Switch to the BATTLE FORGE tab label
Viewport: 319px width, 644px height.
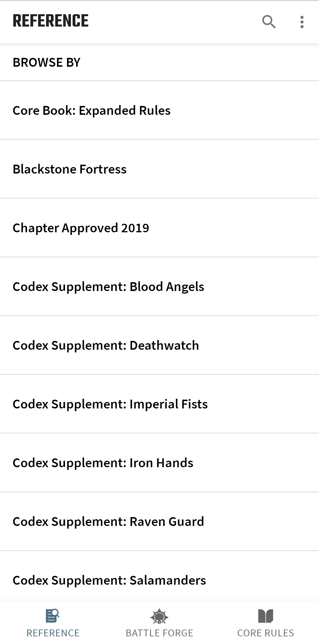[159, 633]
